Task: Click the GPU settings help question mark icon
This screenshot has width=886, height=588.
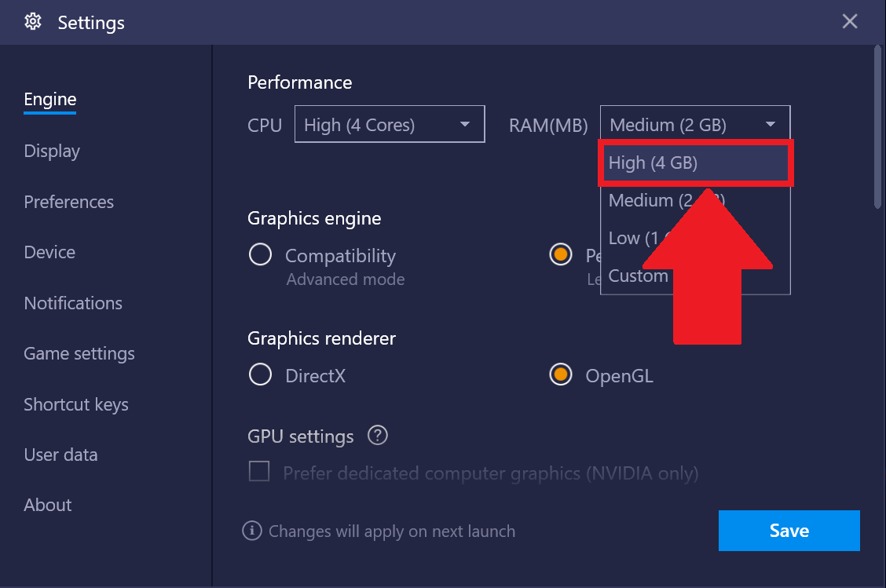Action: coord(379,435)
